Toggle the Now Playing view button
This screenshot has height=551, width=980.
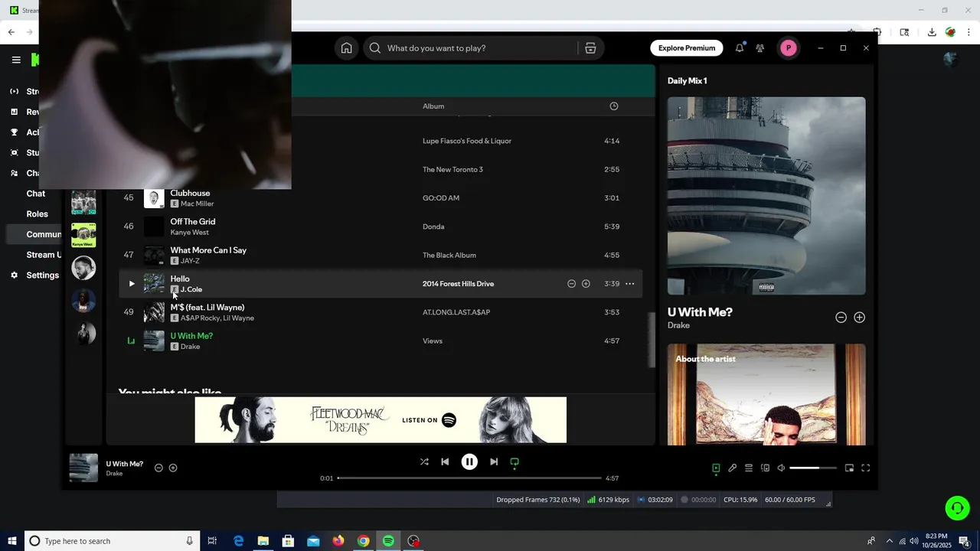716,468
